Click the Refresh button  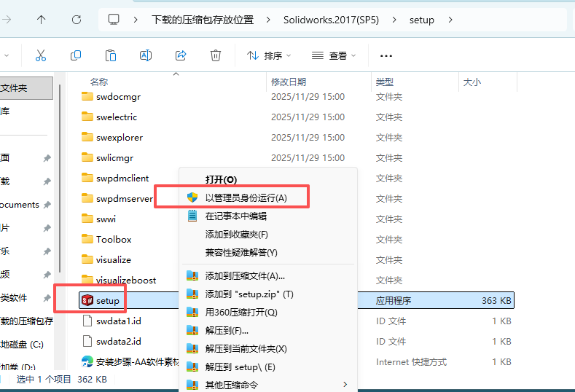pos(77,20)
